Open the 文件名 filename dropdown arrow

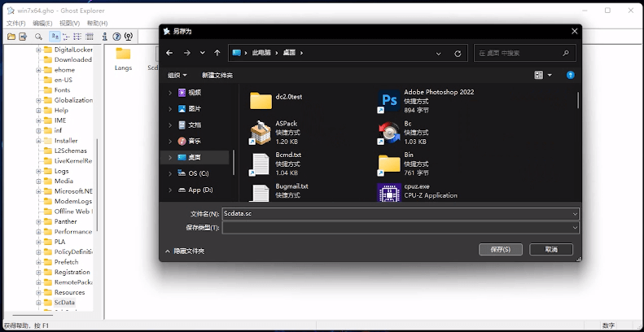pos(575,214)
